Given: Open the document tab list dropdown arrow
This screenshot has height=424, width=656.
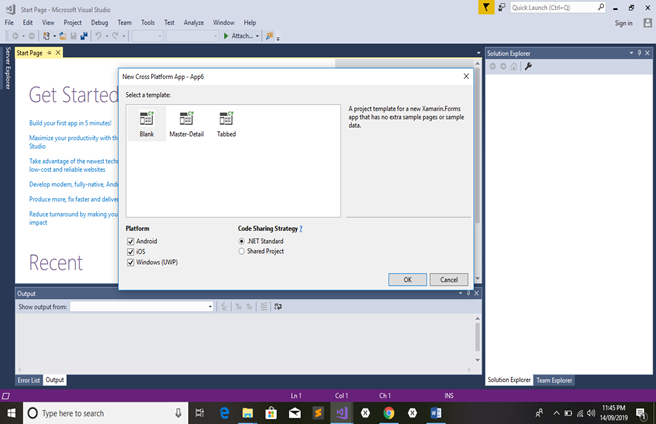Looking at the screenshot, I should pos(479,53).
